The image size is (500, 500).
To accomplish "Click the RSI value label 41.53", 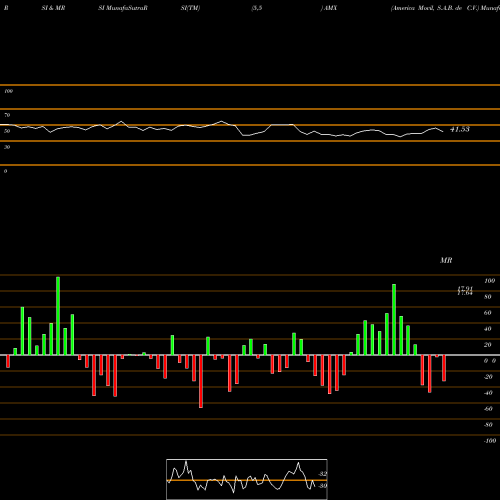I will click(x=460, y=129).
